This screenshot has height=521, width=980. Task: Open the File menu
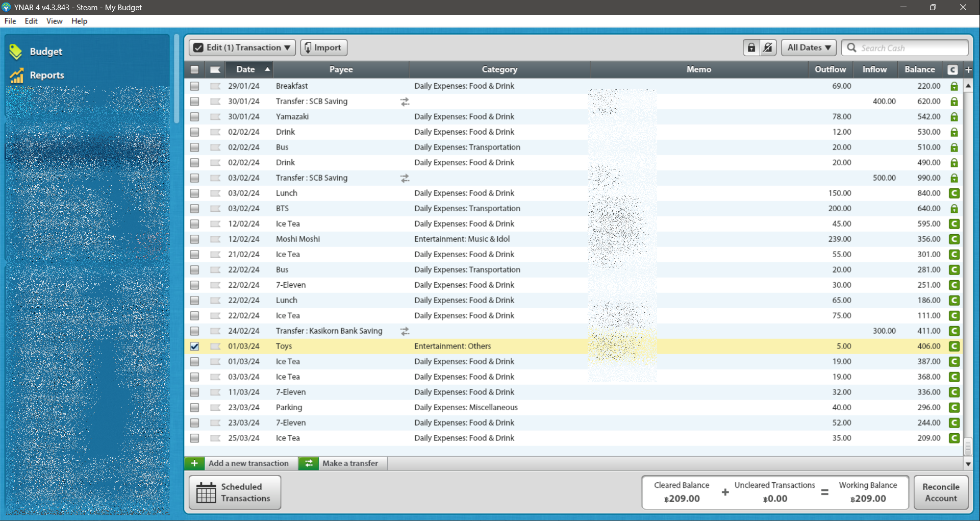(x=10, y=21)
